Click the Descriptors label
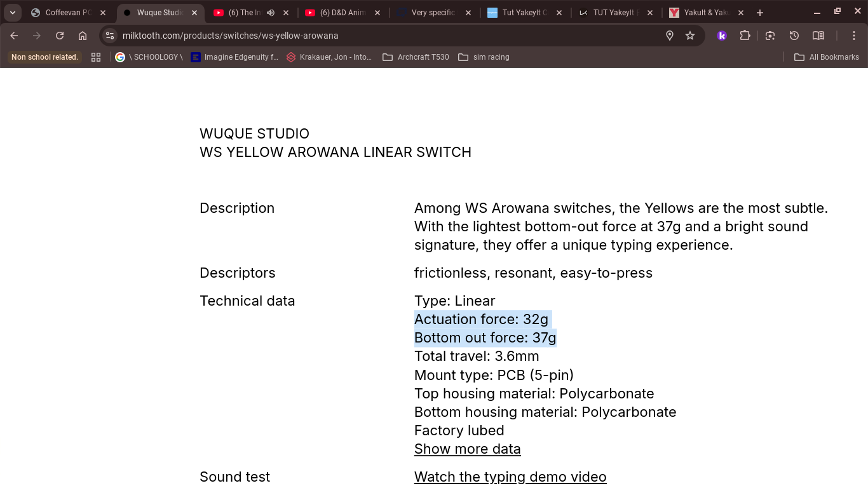The image size is (868, 488). point(237,273)
